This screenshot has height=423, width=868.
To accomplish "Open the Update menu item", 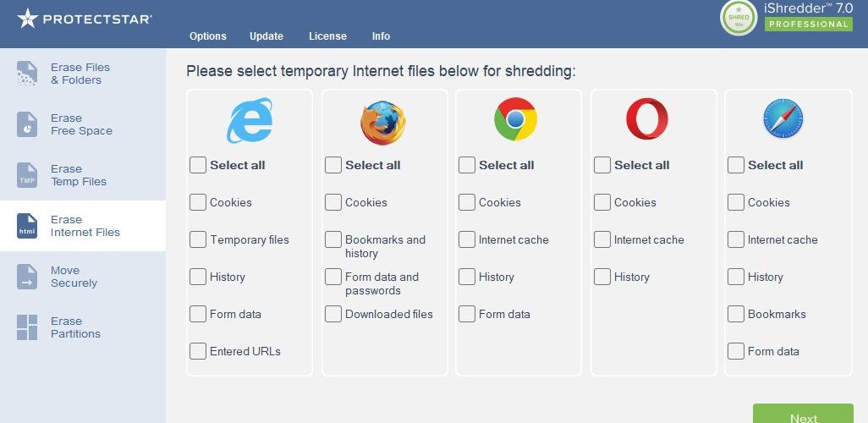I will (266, 36).
